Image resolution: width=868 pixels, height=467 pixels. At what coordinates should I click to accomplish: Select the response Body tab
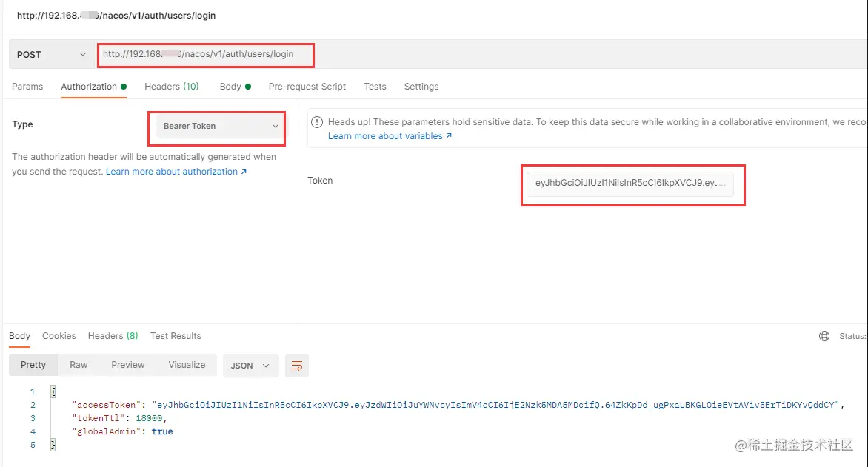coord(19,336)
